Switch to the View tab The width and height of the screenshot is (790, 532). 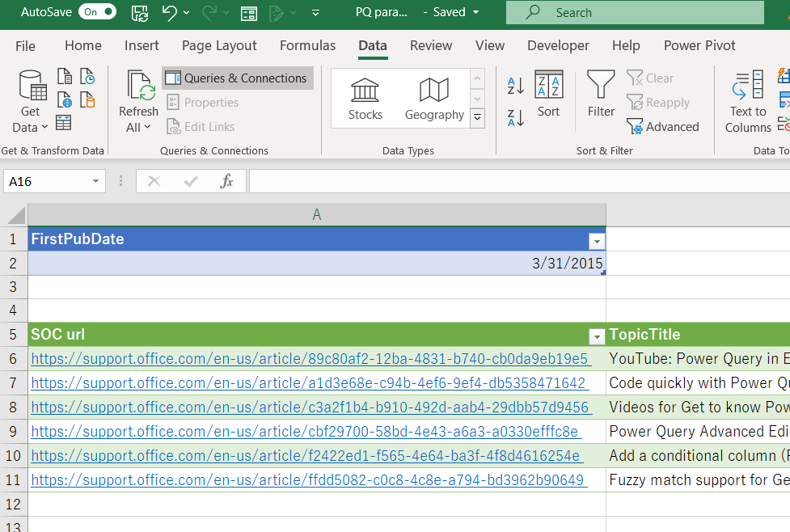pyautogui.click(x=490, y=45)
